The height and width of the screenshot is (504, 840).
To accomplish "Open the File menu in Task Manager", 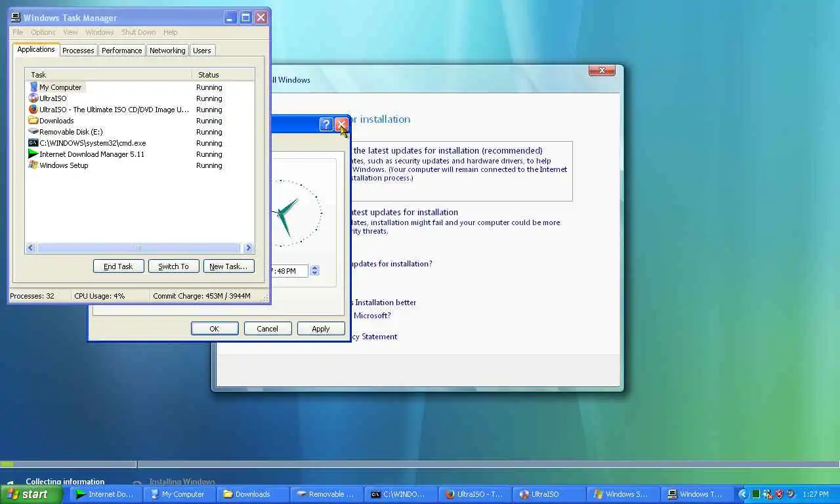I will (18, 32).
